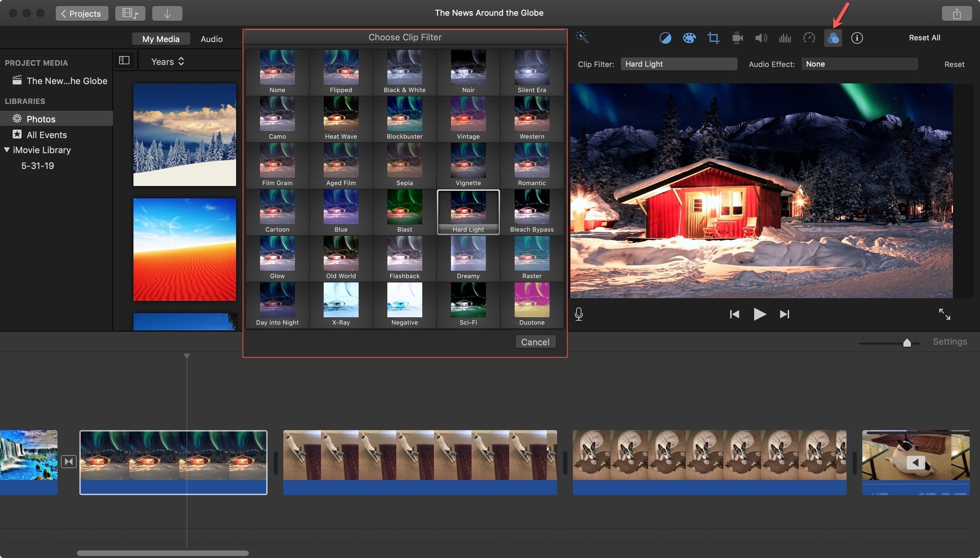Choose the None filter thumbnail
Viewport: 980px width, 558px height.
pyautogui.click(x=277, y=72)
